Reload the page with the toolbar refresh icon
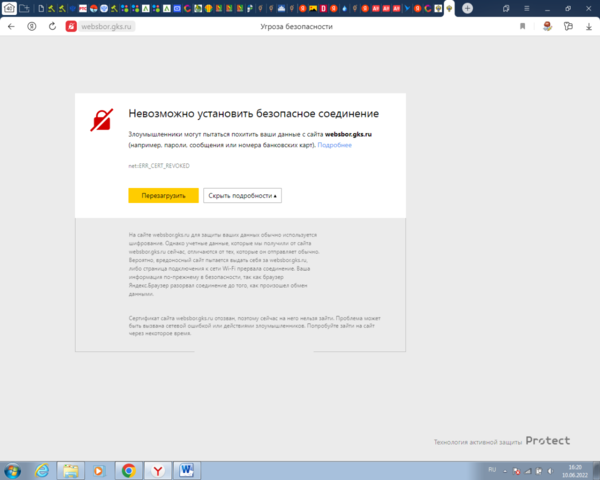Screen dimensions: 600x480 coord(52,26)
